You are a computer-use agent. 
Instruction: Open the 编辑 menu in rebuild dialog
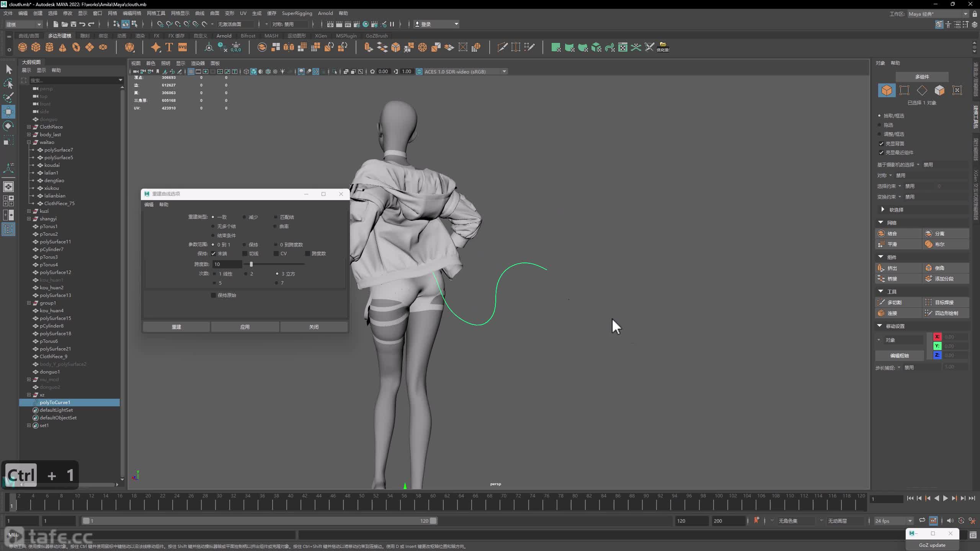[149, 204]
